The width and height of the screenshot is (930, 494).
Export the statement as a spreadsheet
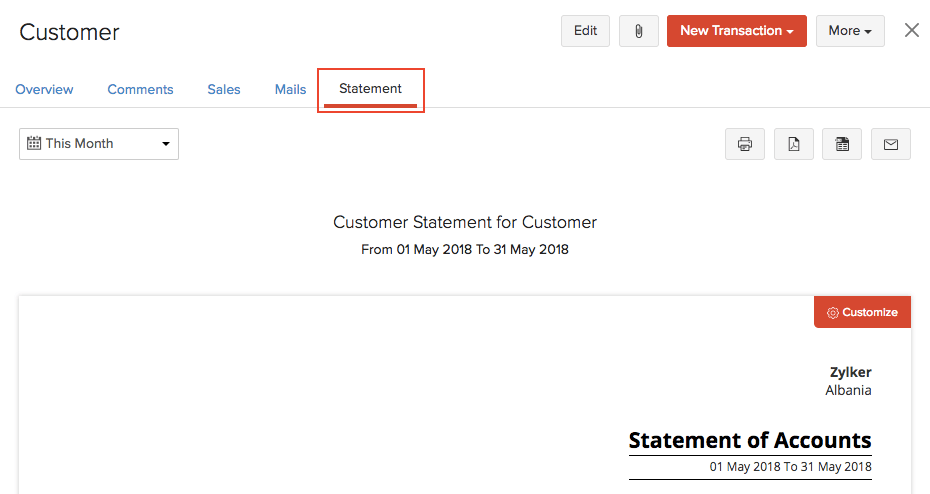click(842, 144)
